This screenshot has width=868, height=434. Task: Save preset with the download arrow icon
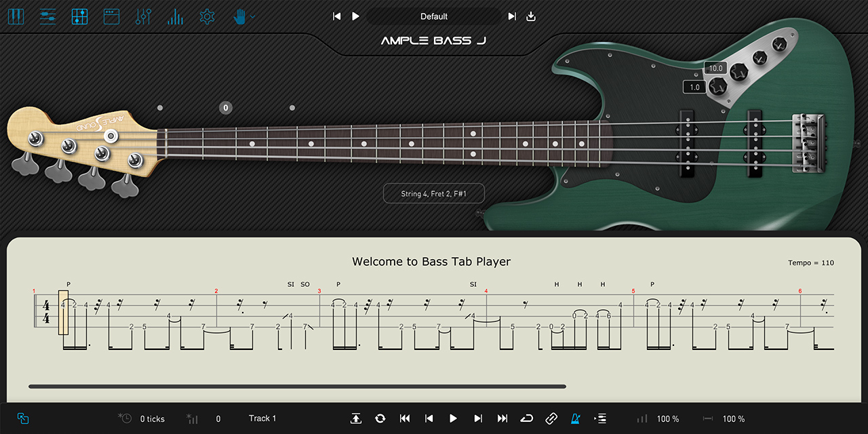pyautogui.click(x=531, y=16)
